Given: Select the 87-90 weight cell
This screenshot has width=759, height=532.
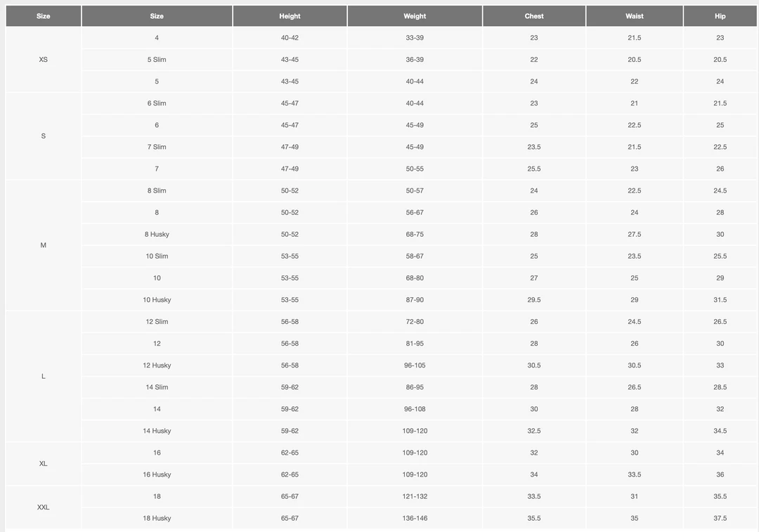Looking at the screenshot, I should [x=415, y=300].
